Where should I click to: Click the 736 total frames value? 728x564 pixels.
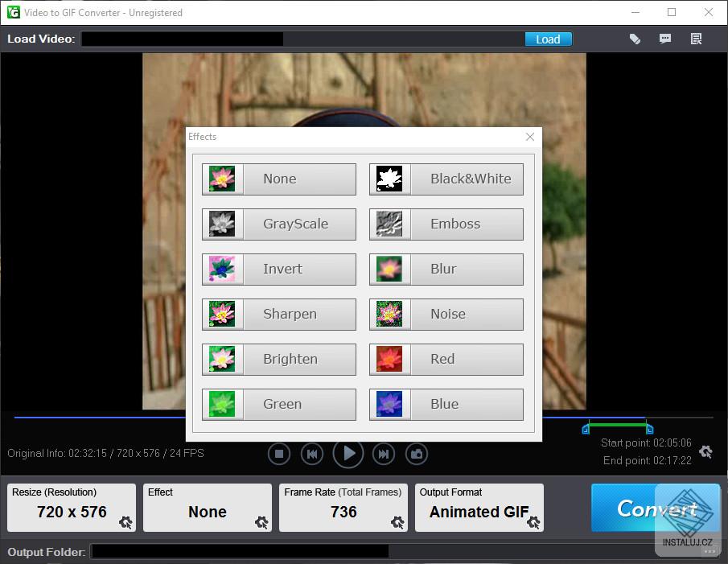343,512
